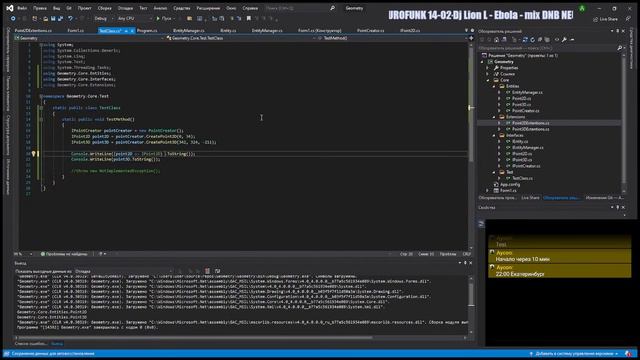Select App.config in Solution Explorer
The image size is (640, 360).
coord(510,184)
